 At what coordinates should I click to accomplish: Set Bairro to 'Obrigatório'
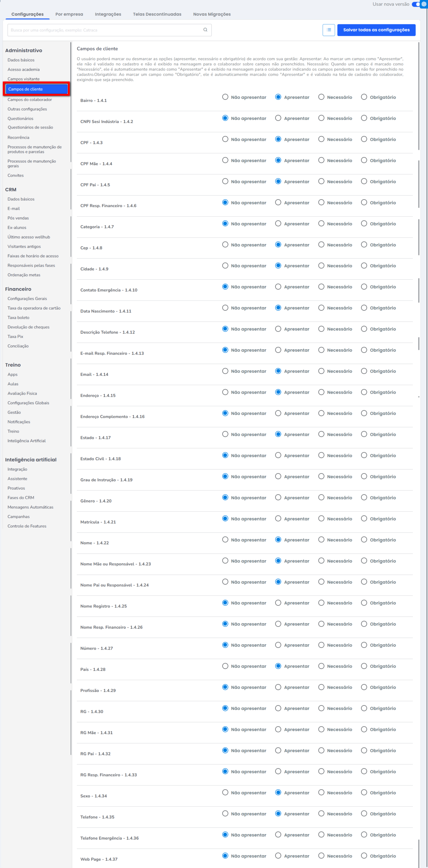click(x=364, y=97)
